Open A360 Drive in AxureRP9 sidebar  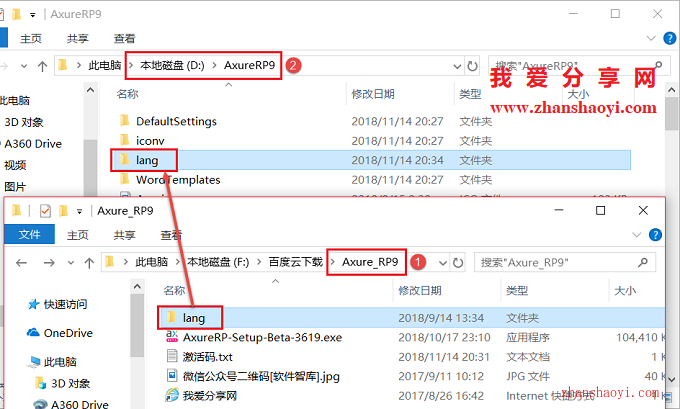point(33,144)
